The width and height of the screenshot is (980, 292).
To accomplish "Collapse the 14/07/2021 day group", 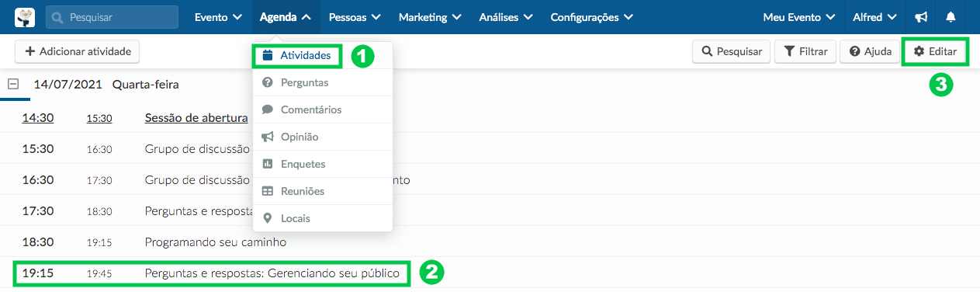I will [x=13, y=84].
